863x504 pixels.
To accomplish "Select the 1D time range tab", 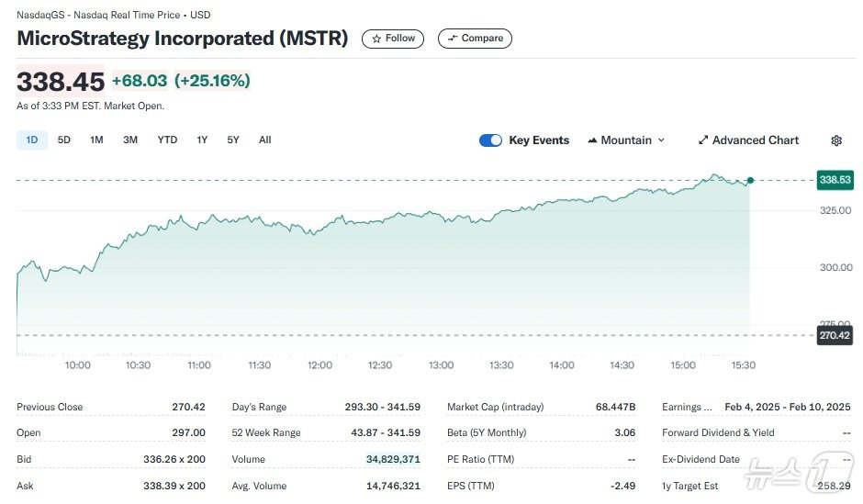I will coord(32,140).
